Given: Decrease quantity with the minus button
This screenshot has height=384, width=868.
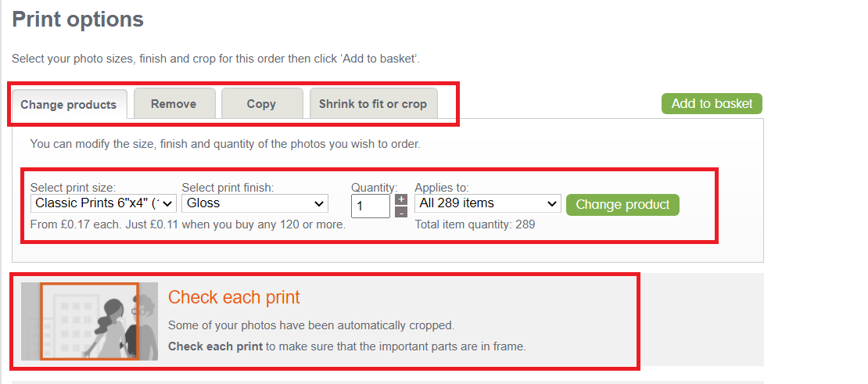Looking at the screenshot, I should pyautogui.click(x=401, y=212).
